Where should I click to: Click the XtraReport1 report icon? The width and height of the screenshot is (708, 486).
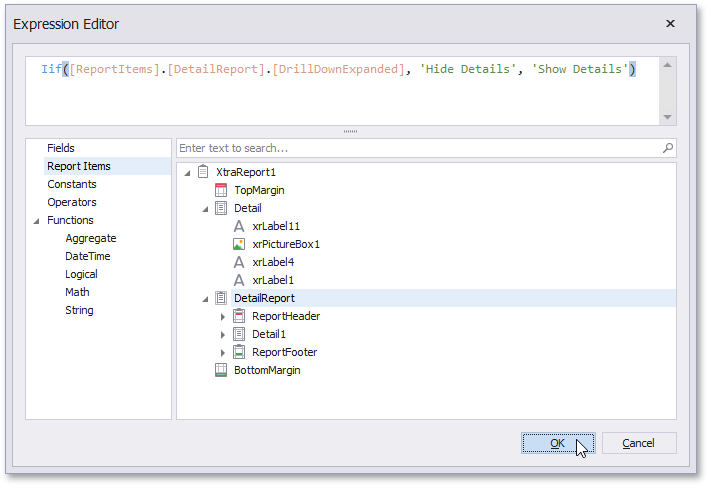[x=204, y=172]
